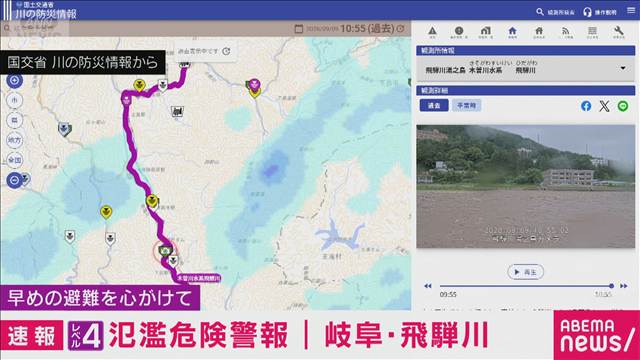640x360 pixels.
Task: Click the fast-forward double-arrow button
Action: 624,286
